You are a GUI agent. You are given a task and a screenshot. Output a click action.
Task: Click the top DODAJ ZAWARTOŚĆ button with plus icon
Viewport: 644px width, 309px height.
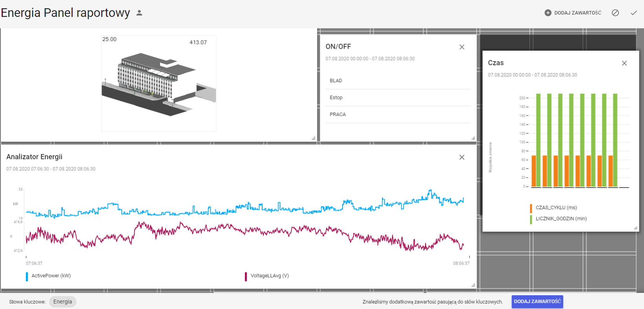coord(573,13)
